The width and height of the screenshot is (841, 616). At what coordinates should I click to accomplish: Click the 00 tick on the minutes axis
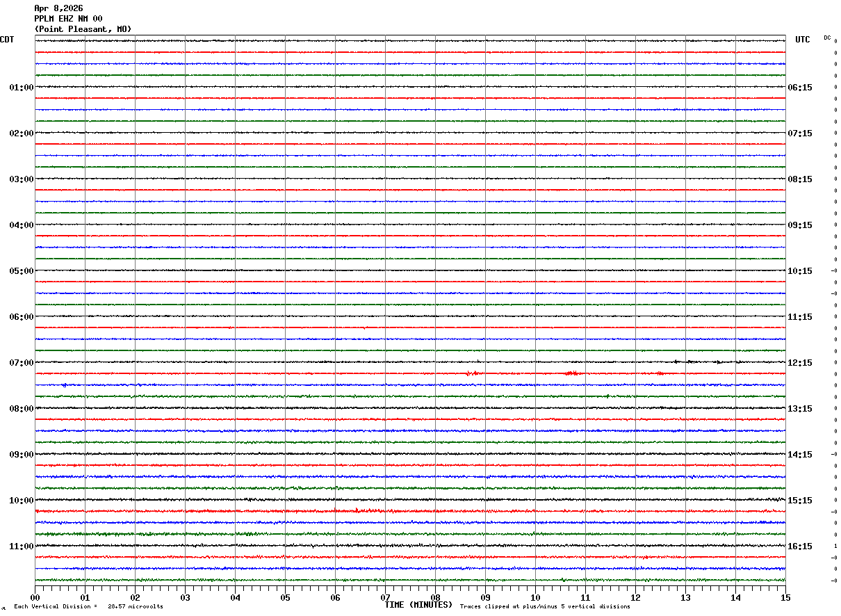pyautogui.click(x=35, y=597)
